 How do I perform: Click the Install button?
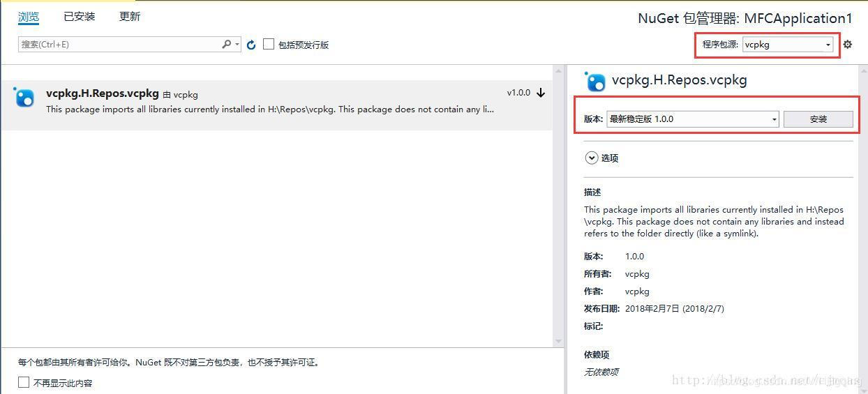pyautogui.click(x=818, y=119)
